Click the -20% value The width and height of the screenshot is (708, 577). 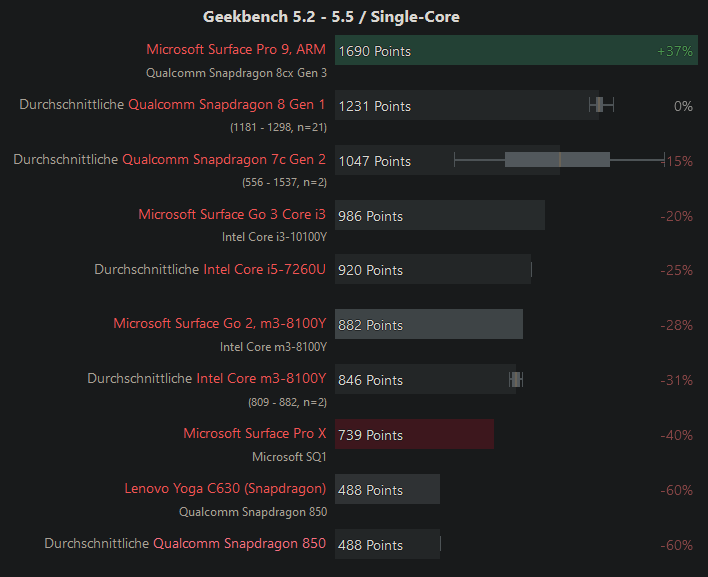point(676,216)
